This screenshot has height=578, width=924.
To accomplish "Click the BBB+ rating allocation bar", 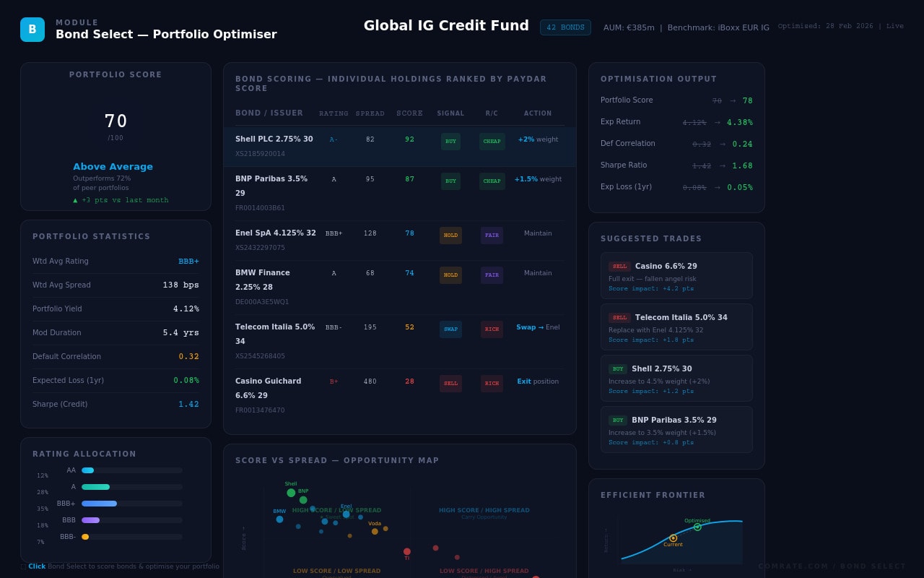I will 100,504.
